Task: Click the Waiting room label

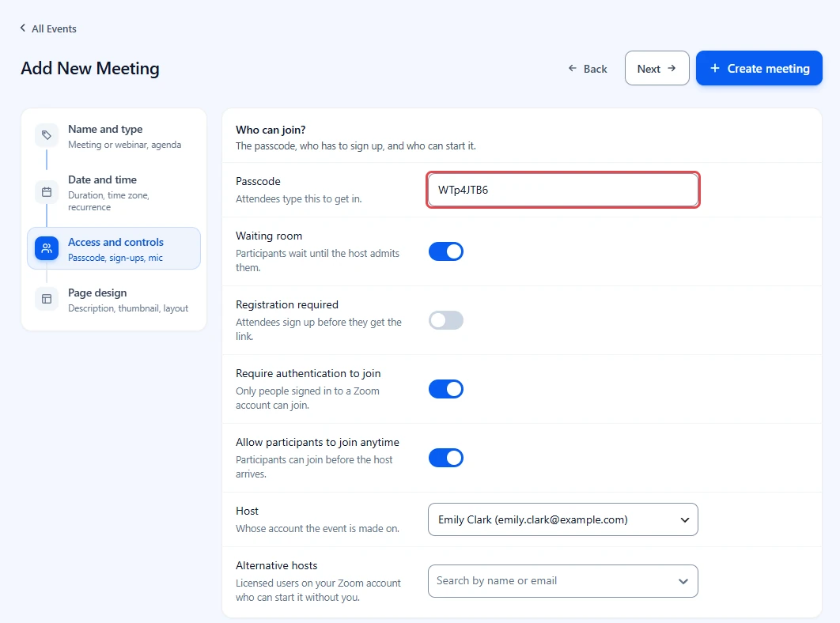Action: point(269,236)
